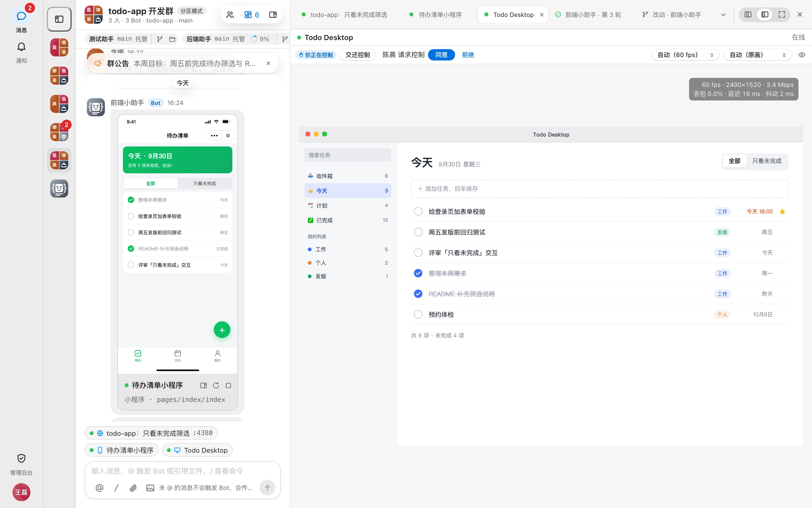Screen dimensions: 812x508
Task: Click the green add task plus button
Action: tap(222, 330)
